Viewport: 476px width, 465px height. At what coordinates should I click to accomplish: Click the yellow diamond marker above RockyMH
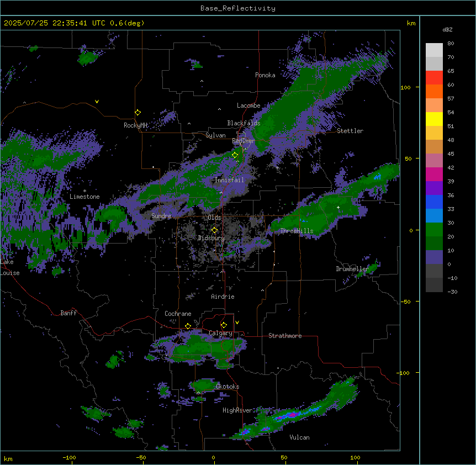[138, 113]
